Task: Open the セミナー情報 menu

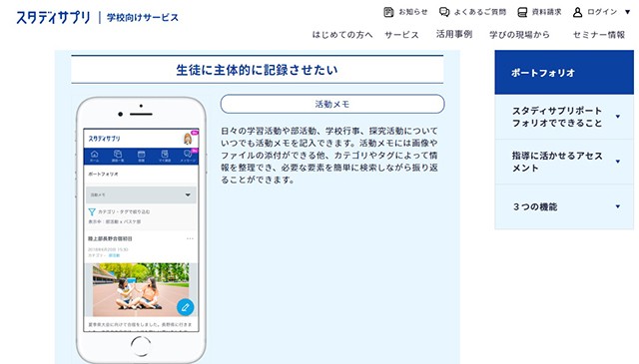Action: 599,35
